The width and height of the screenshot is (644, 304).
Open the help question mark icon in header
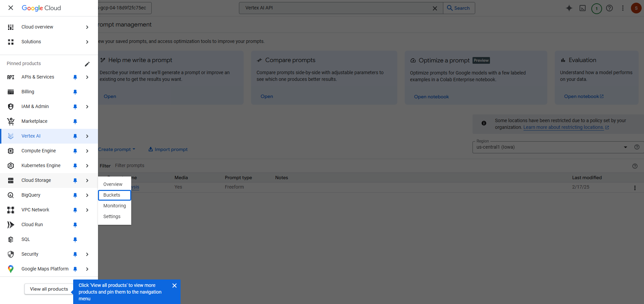click(x=609, y=8)
